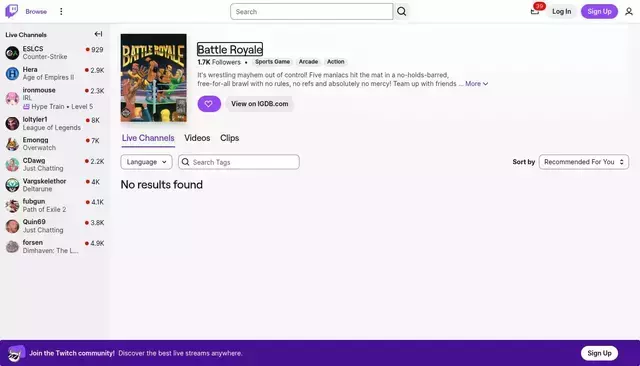
Task: Open Vargskelethor channel avatar
Action: [x=12, y=185]
